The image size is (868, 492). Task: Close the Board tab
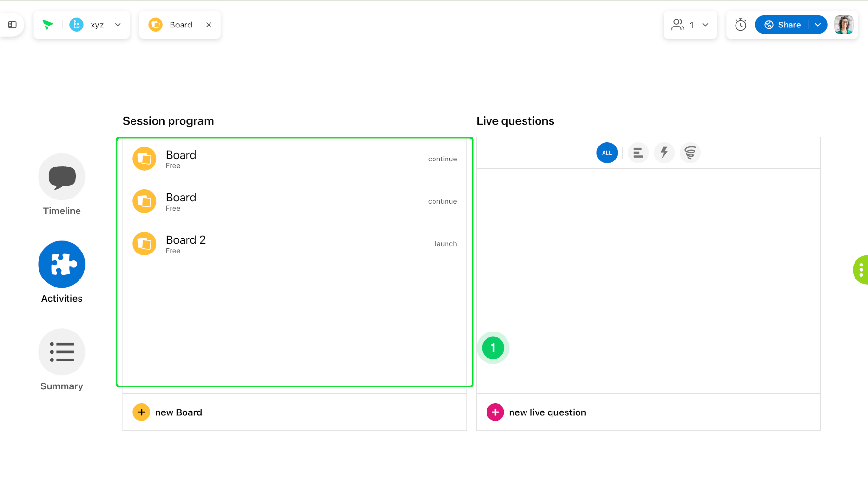[209, 25]
